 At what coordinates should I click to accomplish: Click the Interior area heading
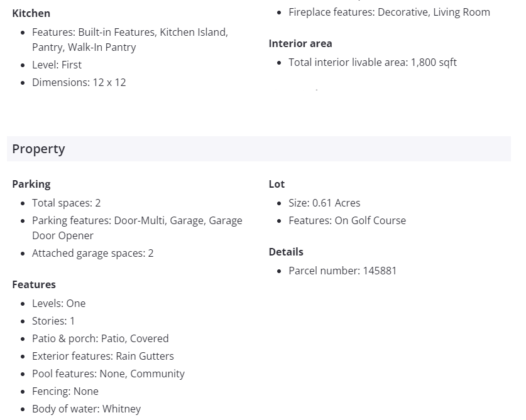pyautogui.click(x=300, y=43)
